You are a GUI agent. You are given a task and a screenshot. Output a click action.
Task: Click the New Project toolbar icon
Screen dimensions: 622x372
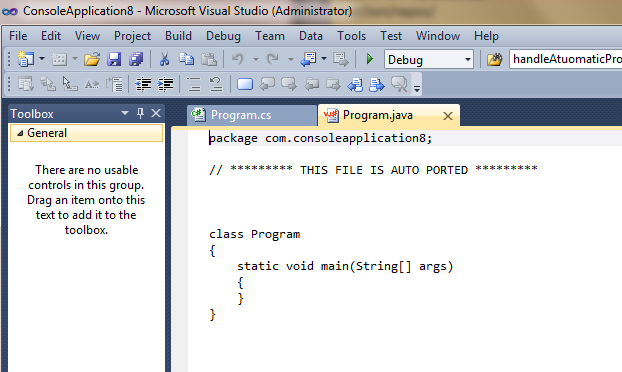click(26, 59)
